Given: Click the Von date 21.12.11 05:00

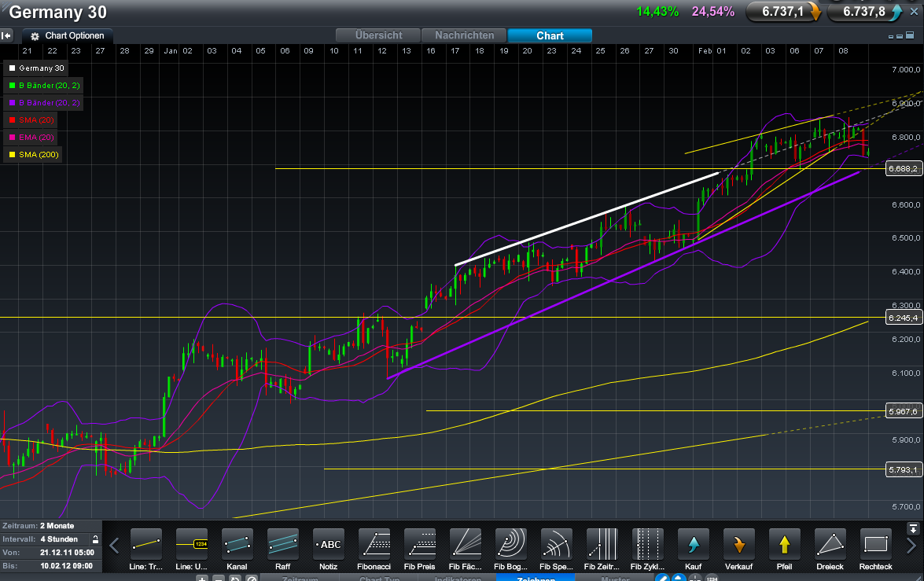Looking at the screenshot, I should point(67,553).
